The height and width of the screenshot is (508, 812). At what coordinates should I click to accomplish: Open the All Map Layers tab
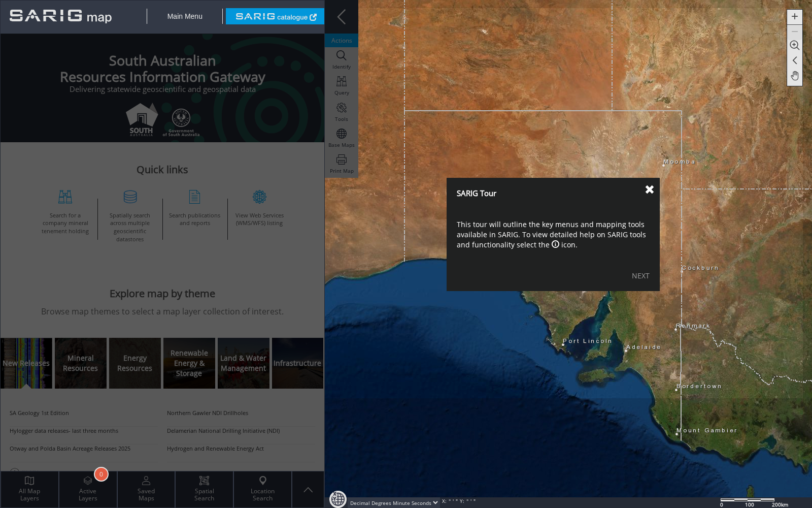29,489
